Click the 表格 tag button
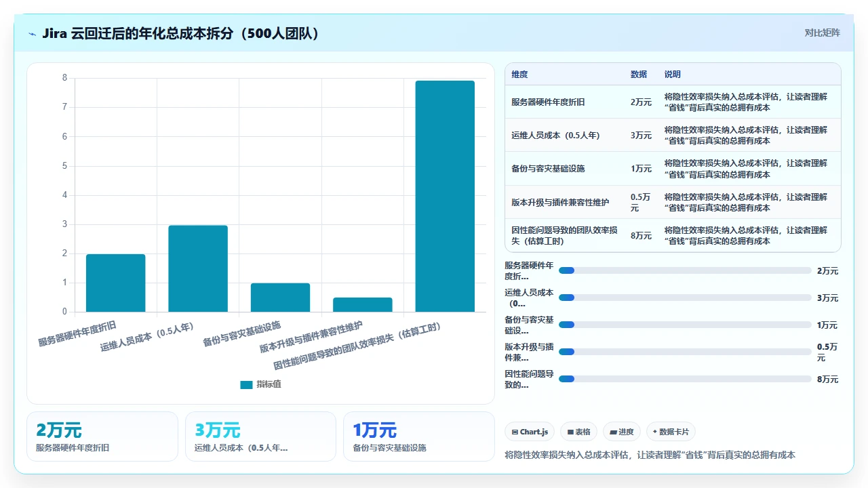The width and height of the screenshot is (868, 488). coord(579,432)
